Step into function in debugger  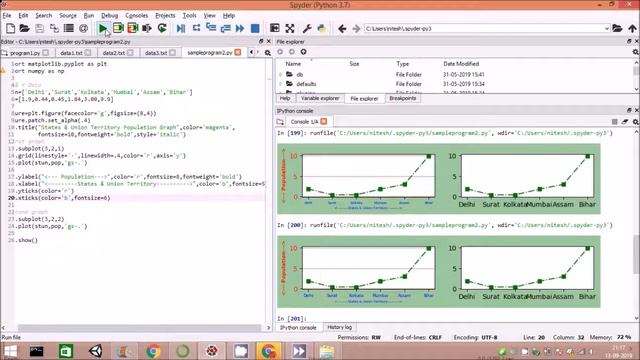pos(211,28)
